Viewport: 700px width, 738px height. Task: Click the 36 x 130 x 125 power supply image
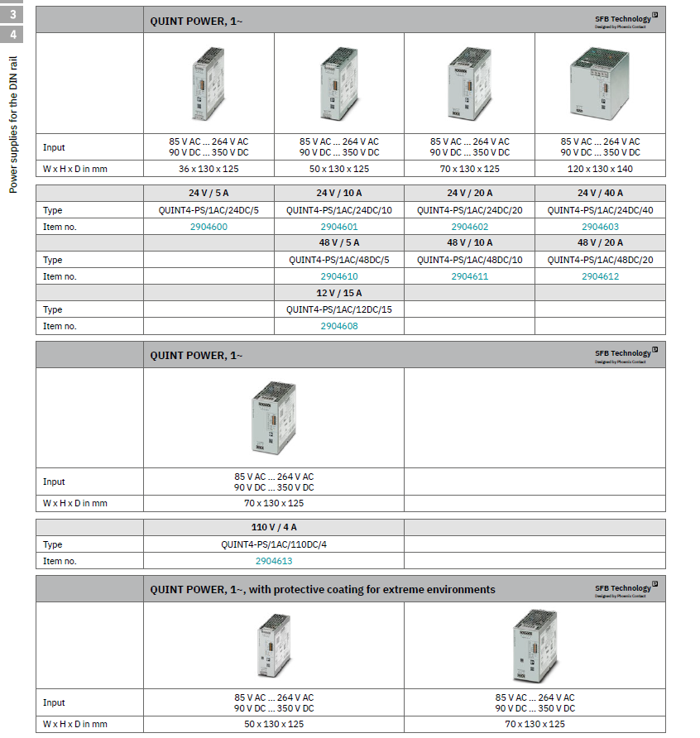click(209, 84)
